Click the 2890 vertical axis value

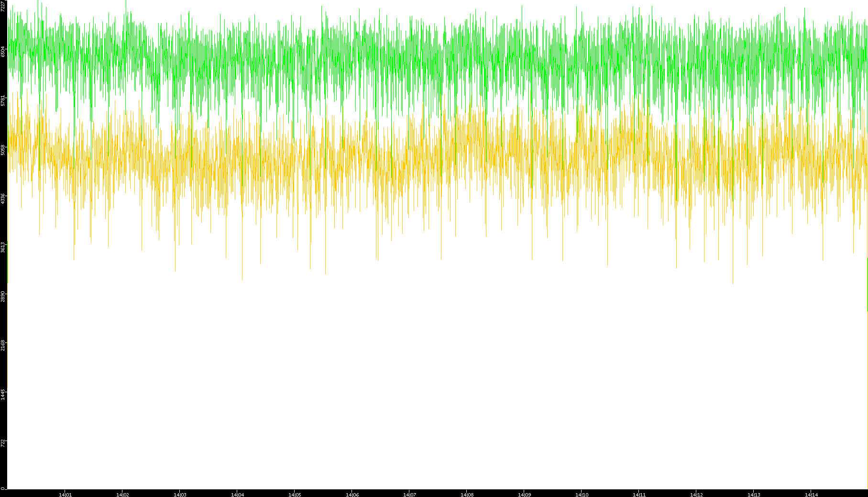[x=3, y=296]
